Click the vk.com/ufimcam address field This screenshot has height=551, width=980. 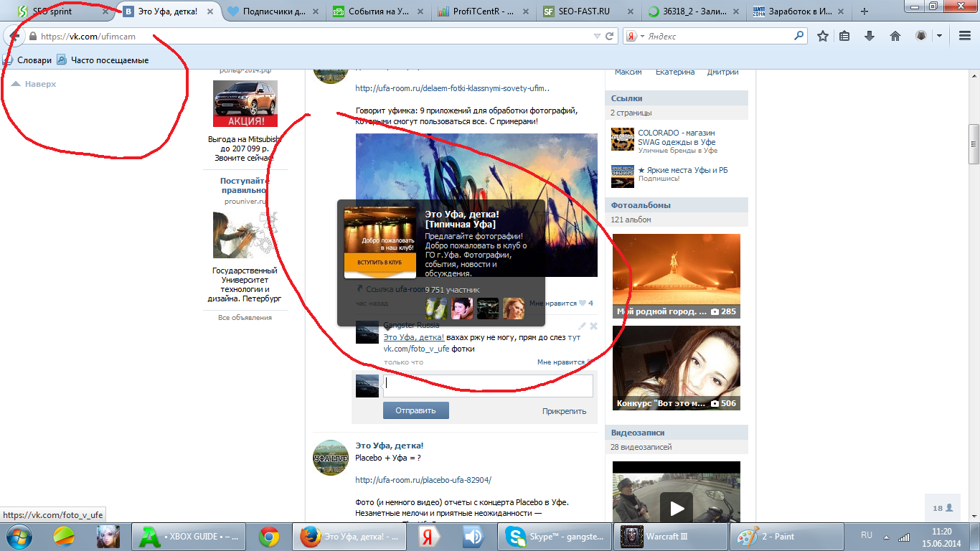click(x=308, y=36)
